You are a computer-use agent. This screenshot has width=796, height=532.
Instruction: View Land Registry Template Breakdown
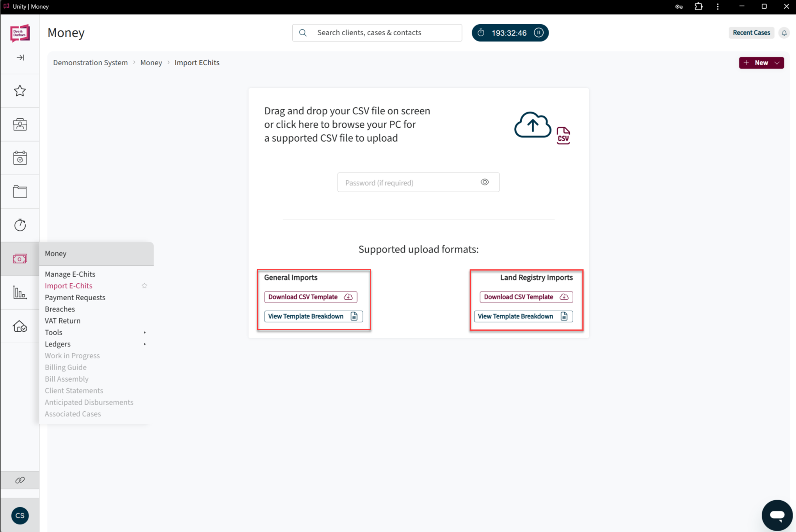coord(523,316)
